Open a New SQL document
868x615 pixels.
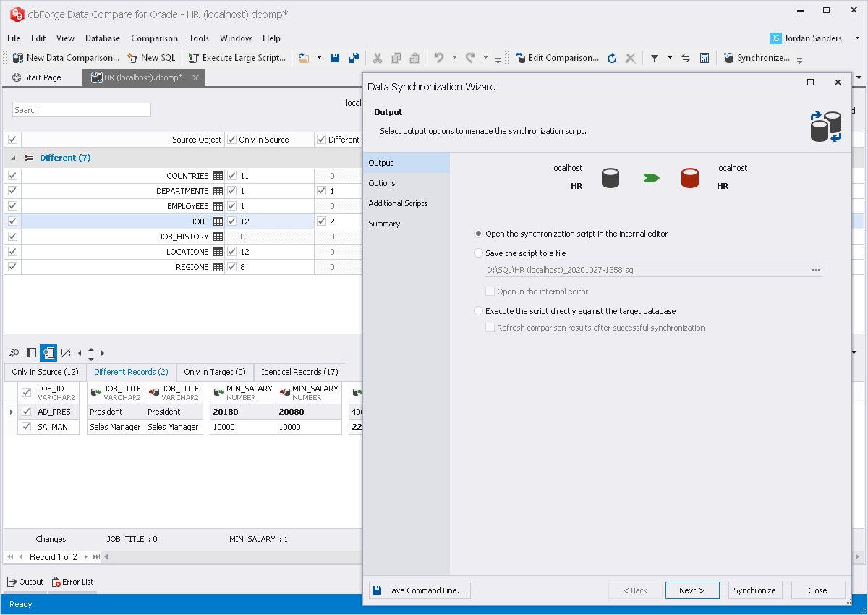point(151,58)
